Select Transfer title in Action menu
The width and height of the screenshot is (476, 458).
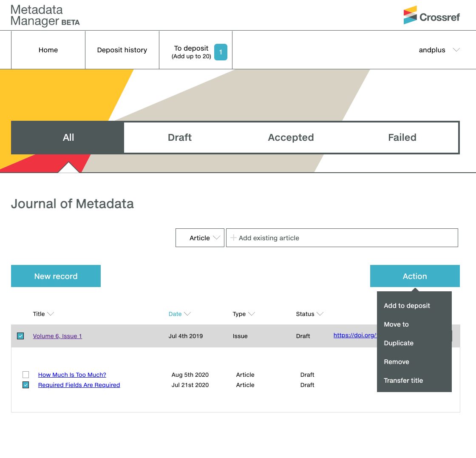point(403,381)
